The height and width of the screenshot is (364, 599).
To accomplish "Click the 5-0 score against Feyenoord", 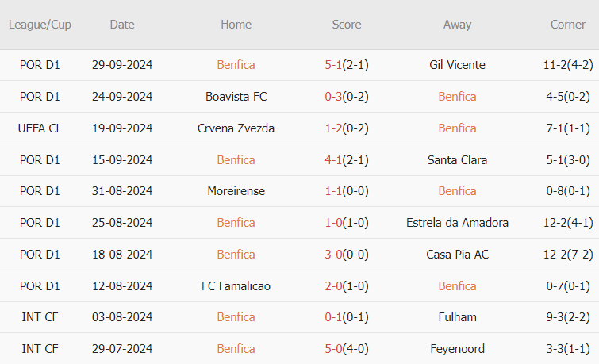I will click(333, 349).
